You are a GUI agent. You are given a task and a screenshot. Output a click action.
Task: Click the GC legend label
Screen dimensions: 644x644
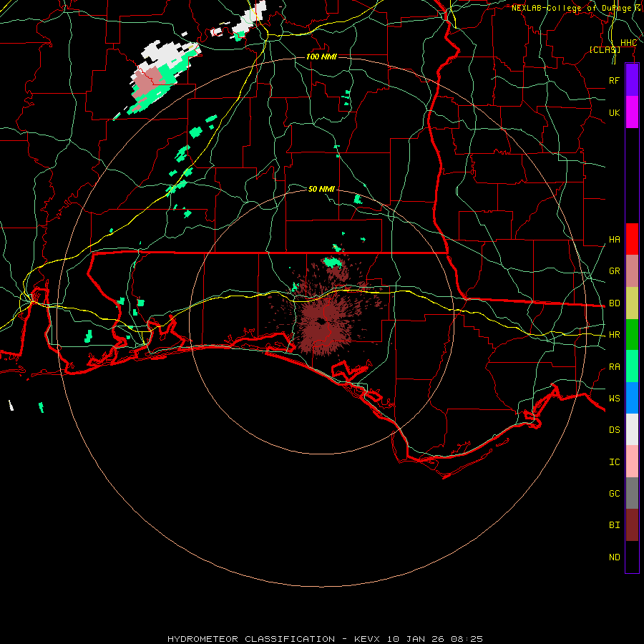click(x=614, y=494)
